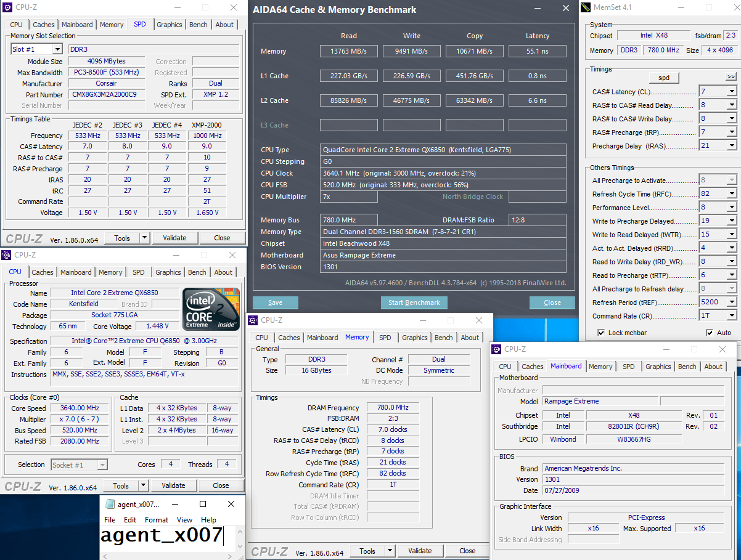
Task: Click Validate in Memory CPU-Z window
Action: [x=420, y=551]
